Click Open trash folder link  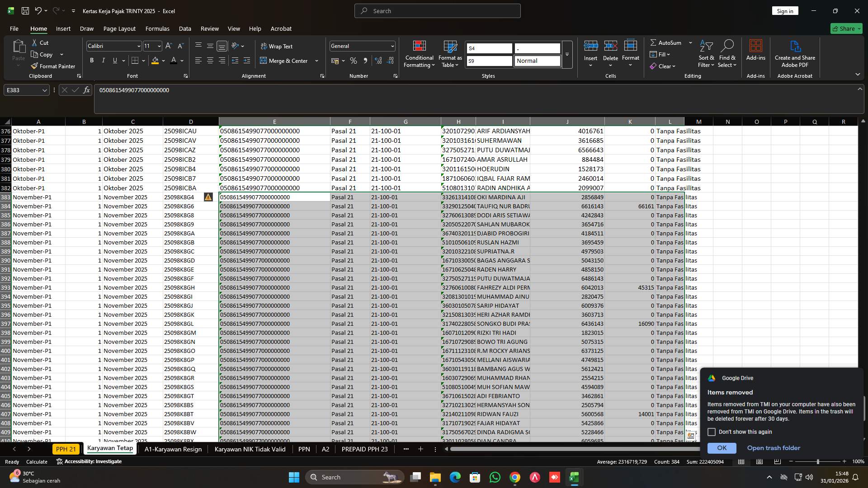[x=774, y=448]
